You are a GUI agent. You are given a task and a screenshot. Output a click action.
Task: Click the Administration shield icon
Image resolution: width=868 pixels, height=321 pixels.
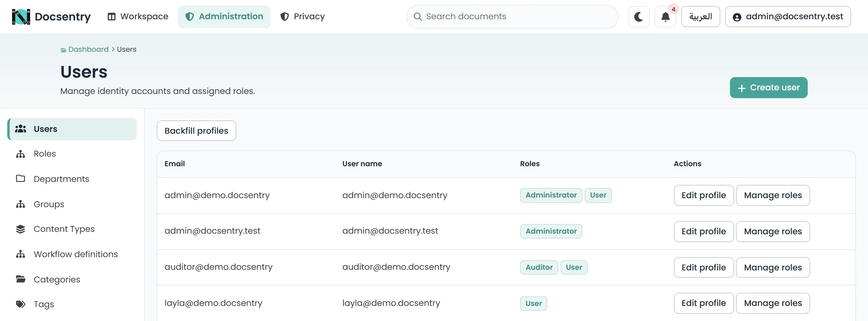tap(190, 17)
